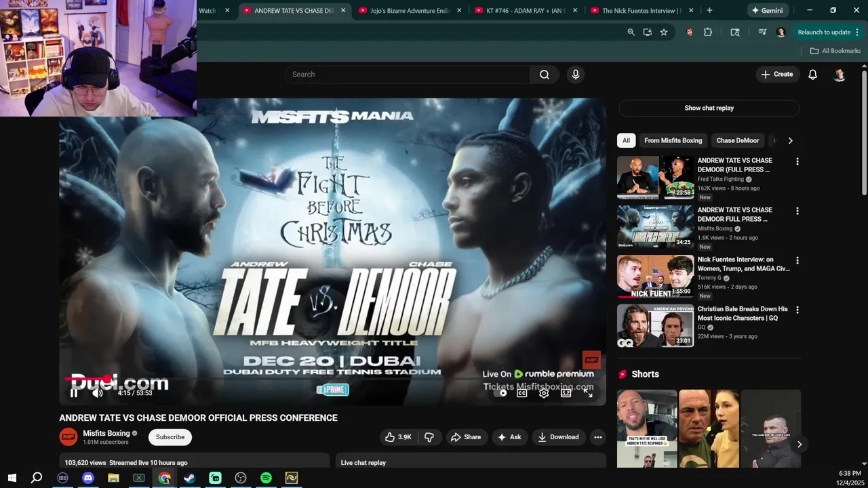The height and width of the screenshot is (488, 868).
Task: Select the All filter chip
Action: 627,140
